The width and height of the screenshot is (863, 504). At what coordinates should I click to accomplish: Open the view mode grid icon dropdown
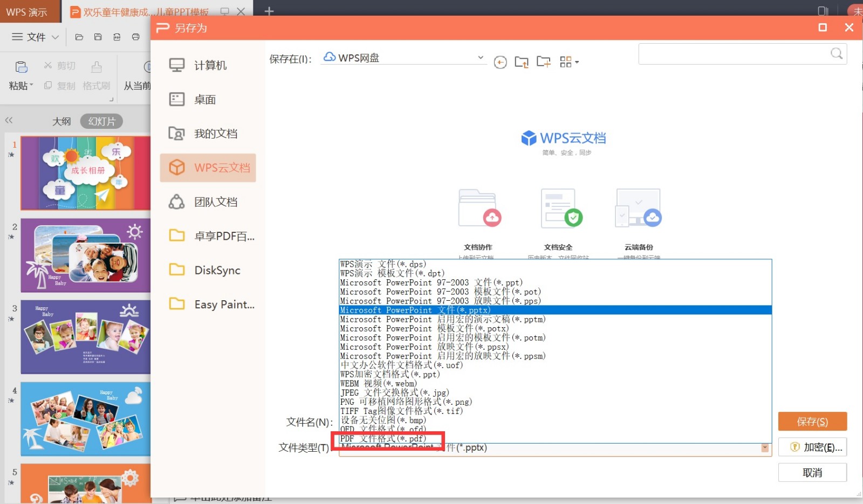[569, 62]
